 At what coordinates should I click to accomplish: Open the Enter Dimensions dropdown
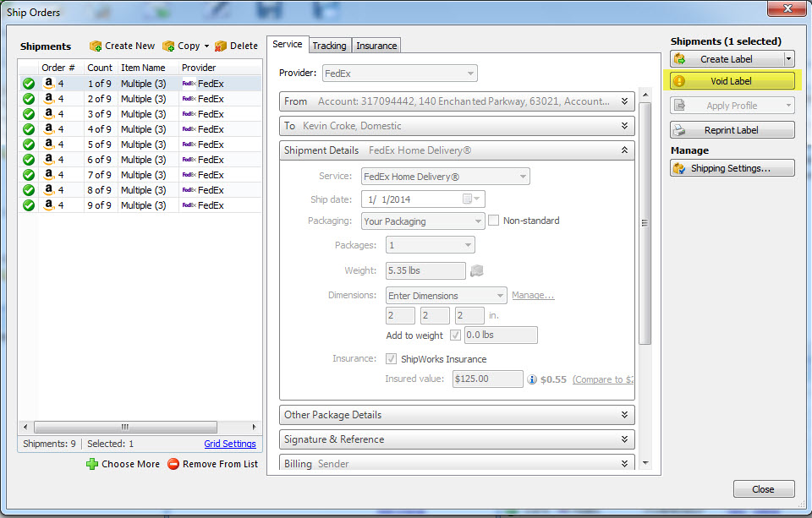446,296
